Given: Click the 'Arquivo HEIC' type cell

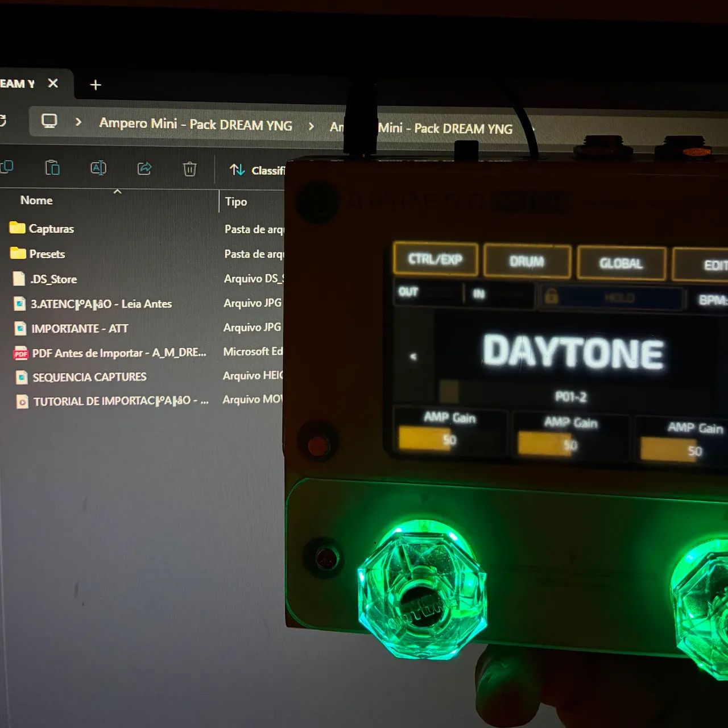Looking at the screenshot, I should [x=253, y=375].
